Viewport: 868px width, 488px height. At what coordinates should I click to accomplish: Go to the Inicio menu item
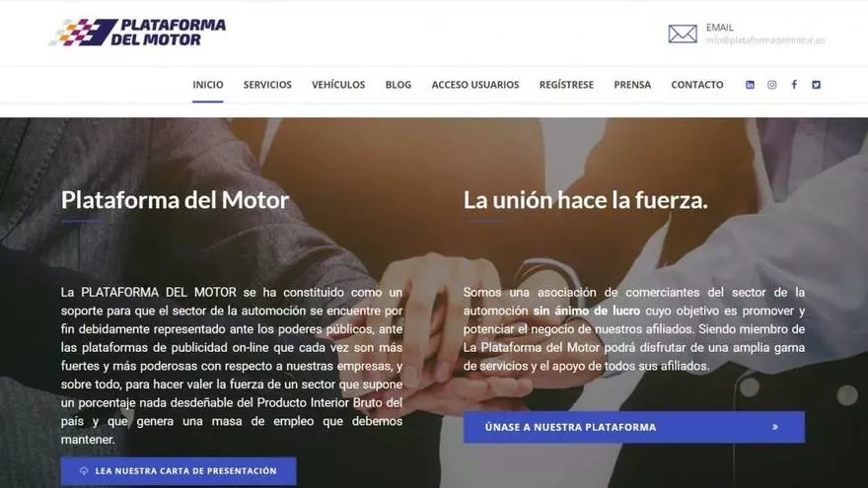click(x=208, y=85)
